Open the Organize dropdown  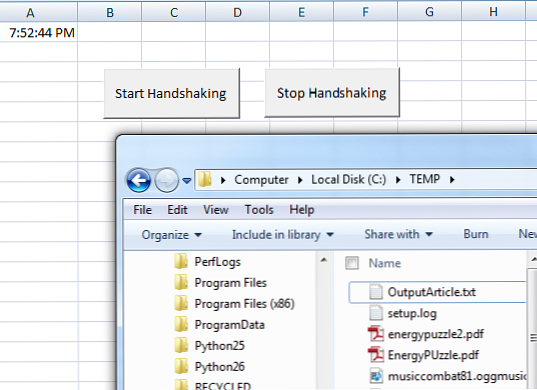pos(172,235)
